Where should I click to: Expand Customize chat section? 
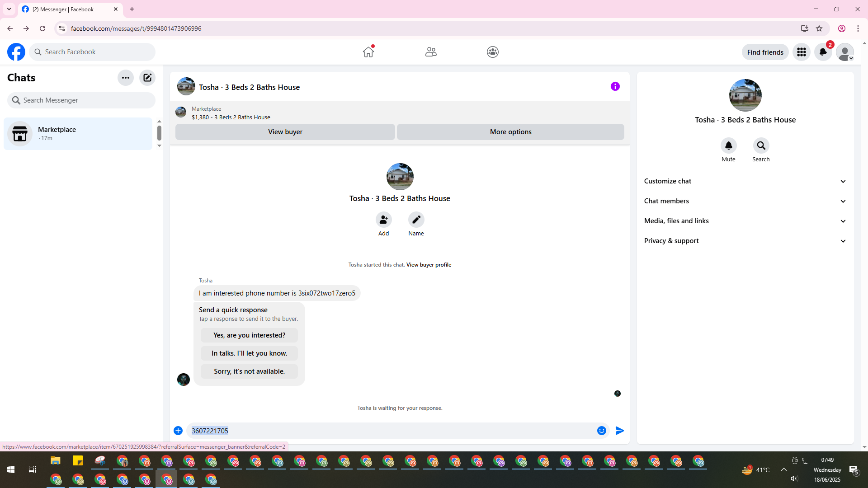[745, 181]
